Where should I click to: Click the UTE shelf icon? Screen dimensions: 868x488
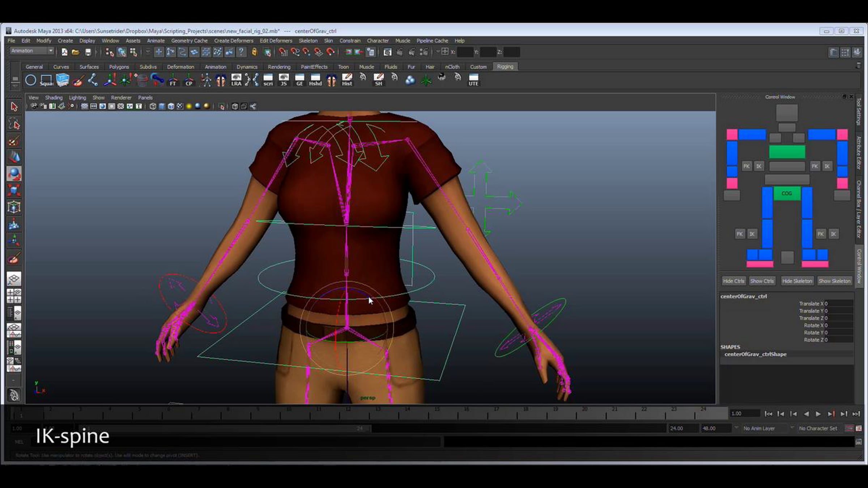pos(473,80)
